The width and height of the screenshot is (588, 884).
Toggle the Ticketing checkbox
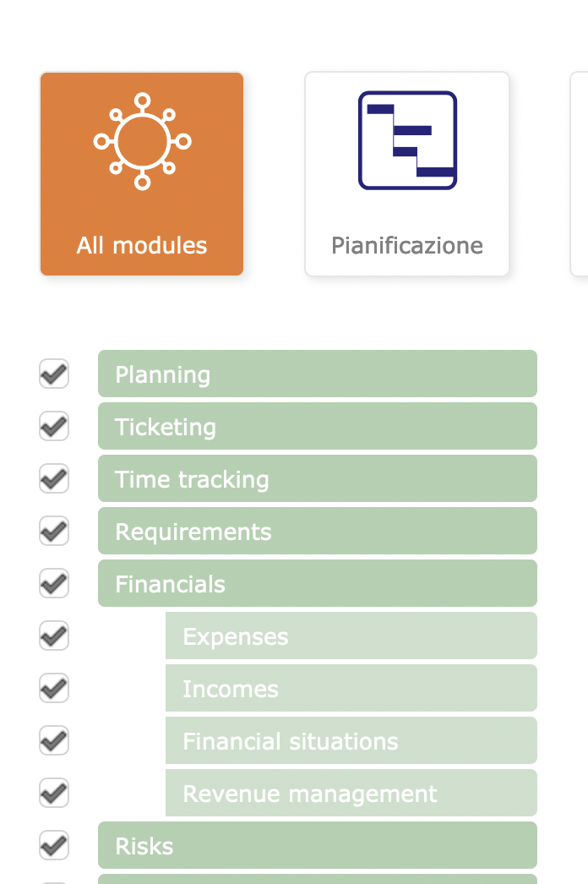pyautogui.click(x=54, y=426)
